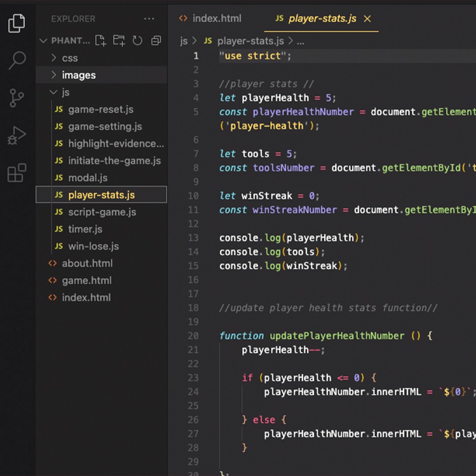Close the player-stats.js tab

click(367, 19)
